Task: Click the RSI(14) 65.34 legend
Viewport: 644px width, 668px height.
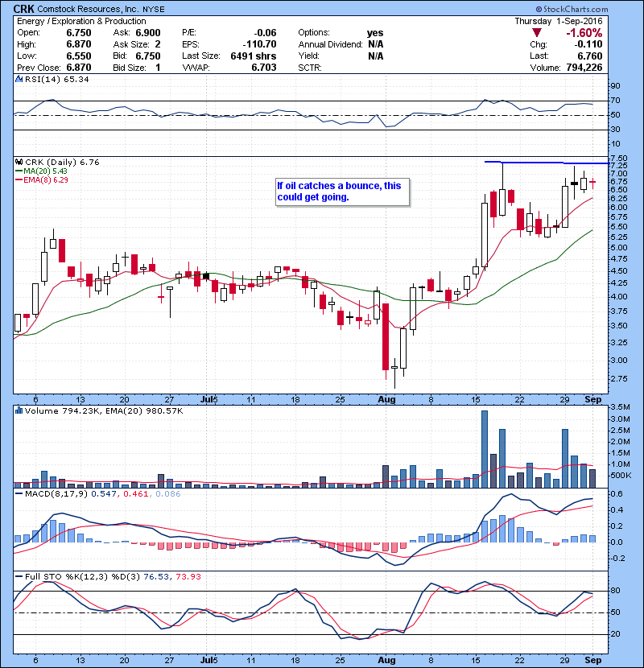Action: point(56,79)
